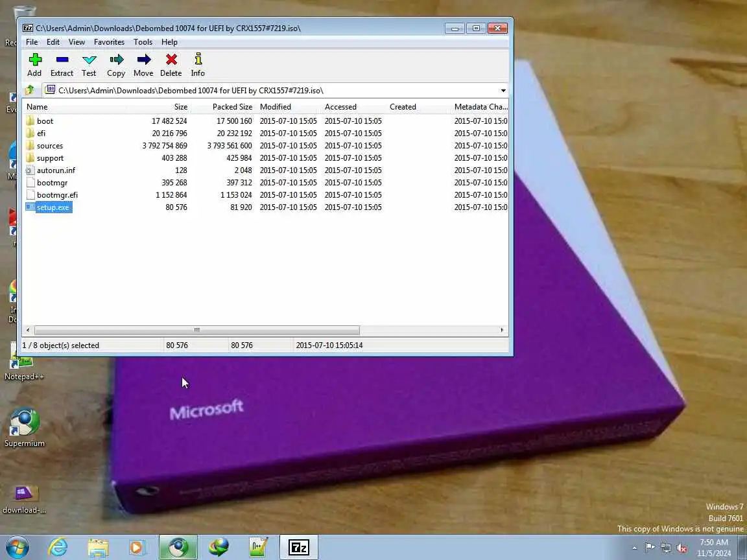Screen dimensions: 747x560
Task: Open Action Center flag tray icon
Action: coord(649,548)
